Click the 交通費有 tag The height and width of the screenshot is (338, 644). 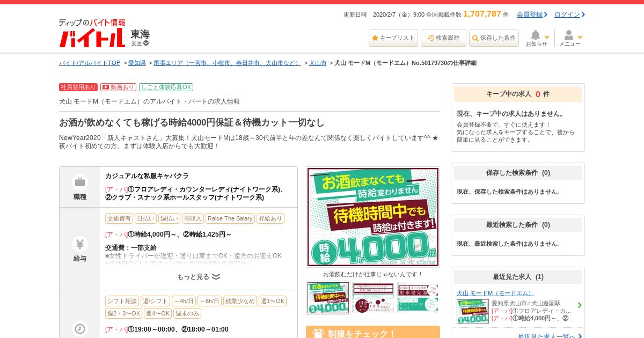pos(119,218)
